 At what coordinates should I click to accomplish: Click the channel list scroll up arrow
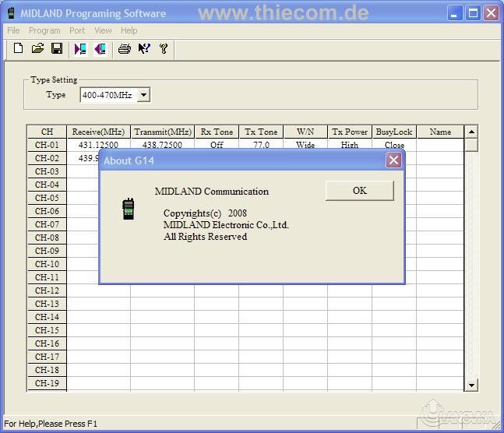471,132
